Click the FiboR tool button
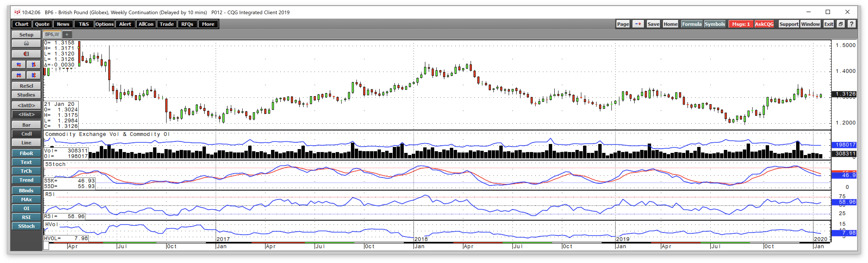The image size is (868, 263). 26,154
